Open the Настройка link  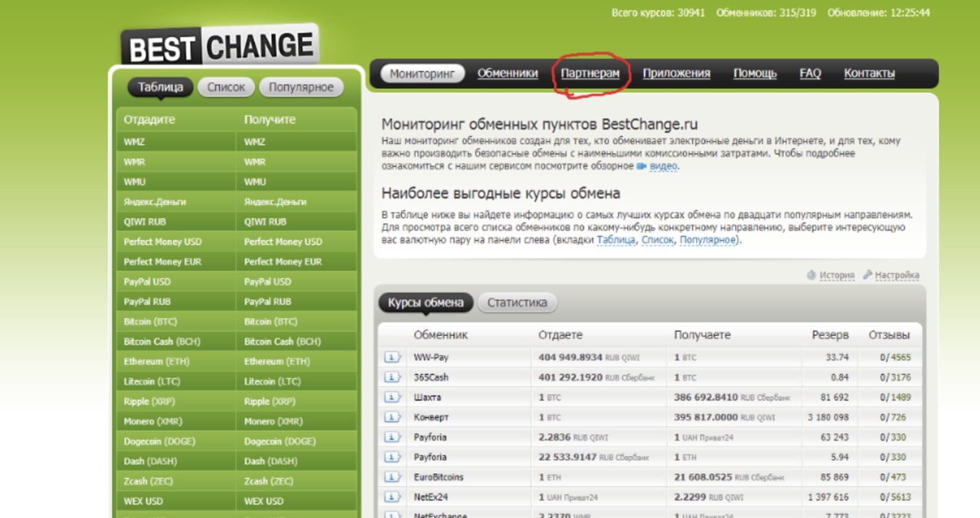tap(897, 275)
